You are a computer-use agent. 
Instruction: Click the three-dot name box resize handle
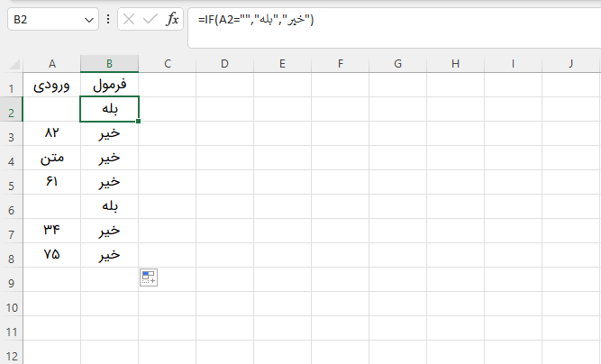(x=109, y=19)
